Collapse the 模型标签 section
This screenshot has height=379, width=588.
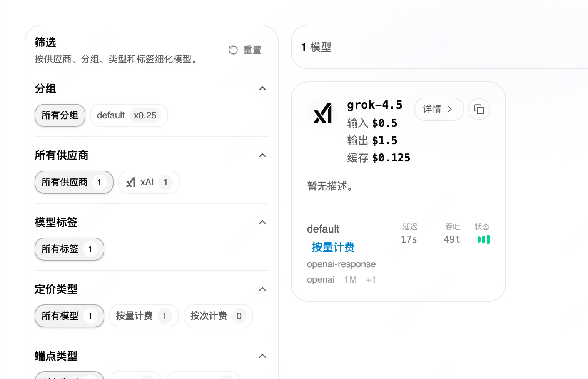(262, 222)
